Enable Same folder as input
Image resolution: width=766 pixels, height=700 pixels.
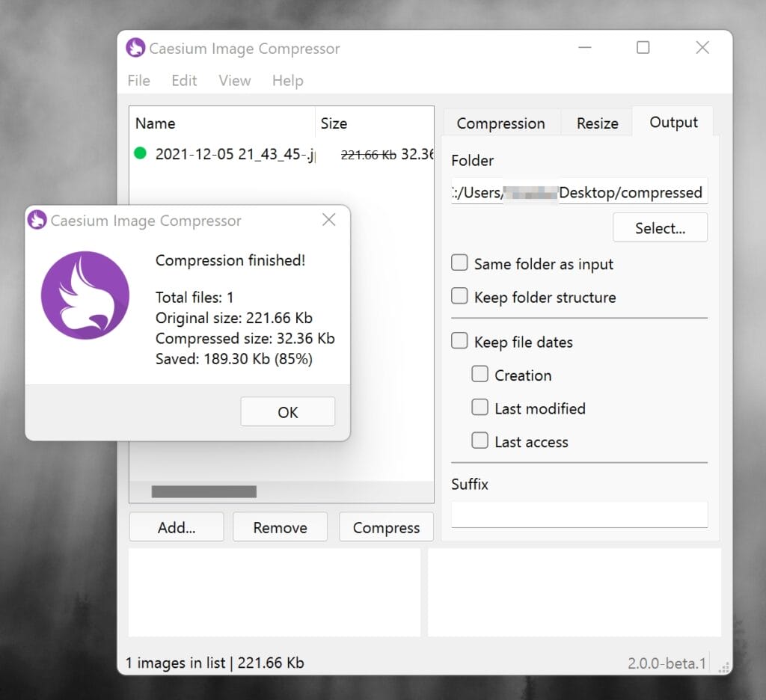pyautogui.click(x=459, y=262)
